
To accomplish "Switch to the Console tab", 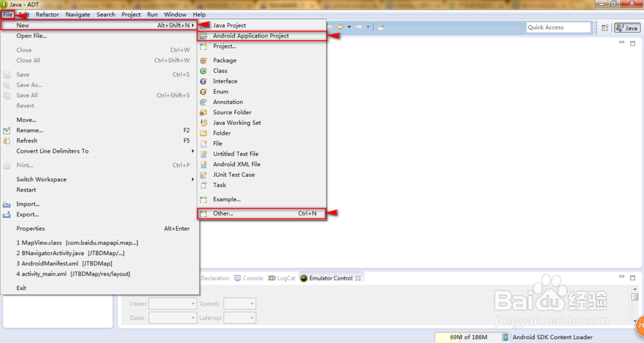I will pos(249,279).
